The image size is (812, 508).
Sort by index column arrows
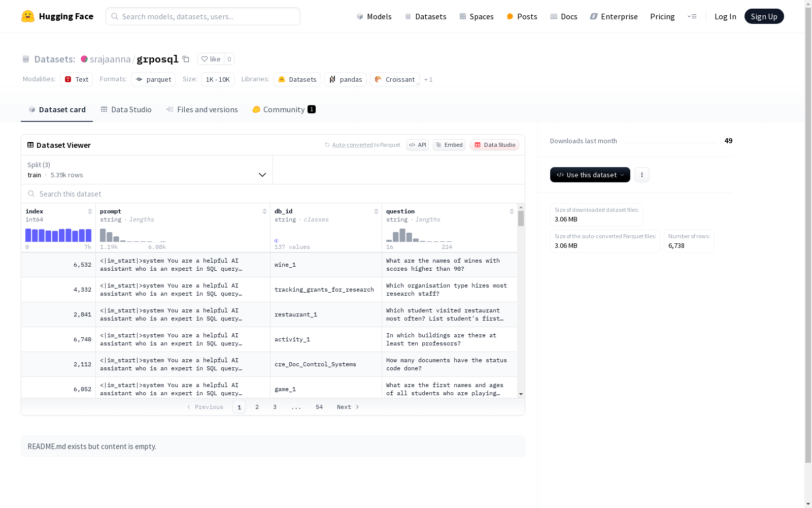pyautogui.click(x=90, y=211)
